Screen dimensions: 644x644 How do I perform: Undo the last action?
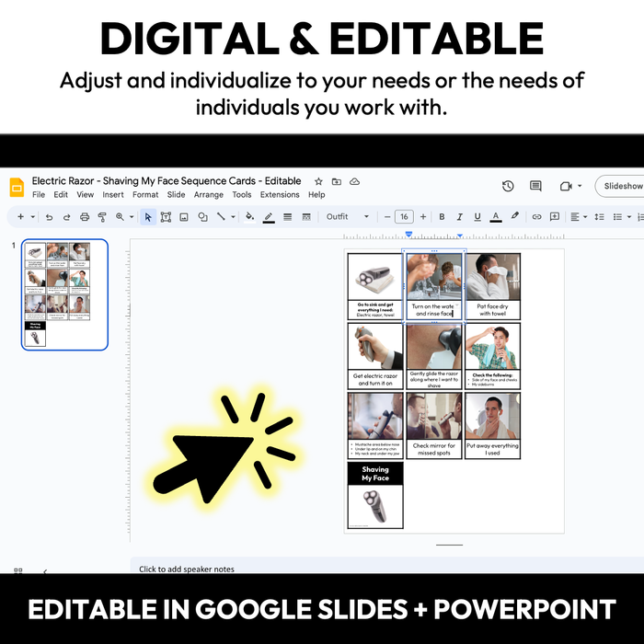[49, 217]
